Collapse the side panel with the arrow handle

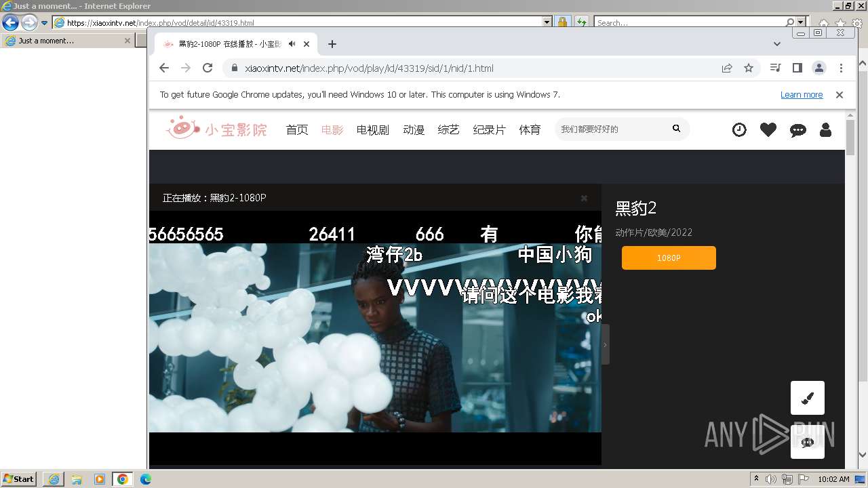click(606, 344)
